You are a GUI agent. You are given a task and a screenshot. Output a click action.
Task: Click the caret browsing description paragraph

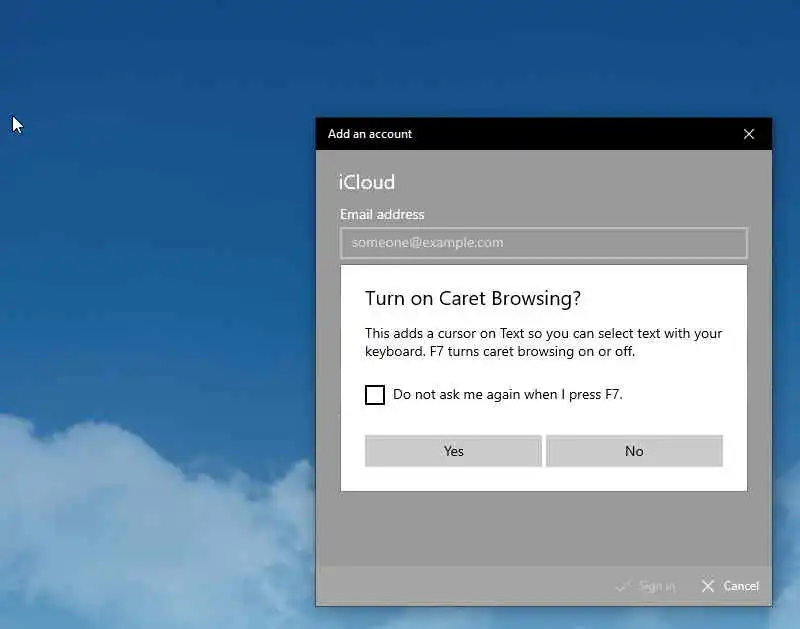(x=543, y=342)
